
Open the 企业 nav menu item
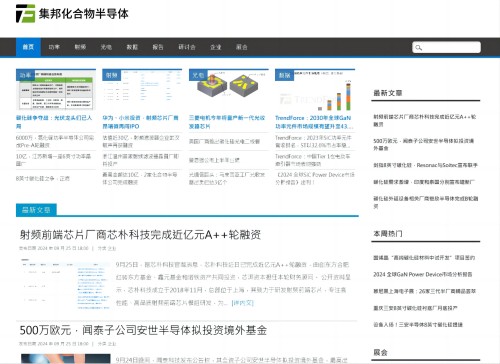click(x=216, y=47)
